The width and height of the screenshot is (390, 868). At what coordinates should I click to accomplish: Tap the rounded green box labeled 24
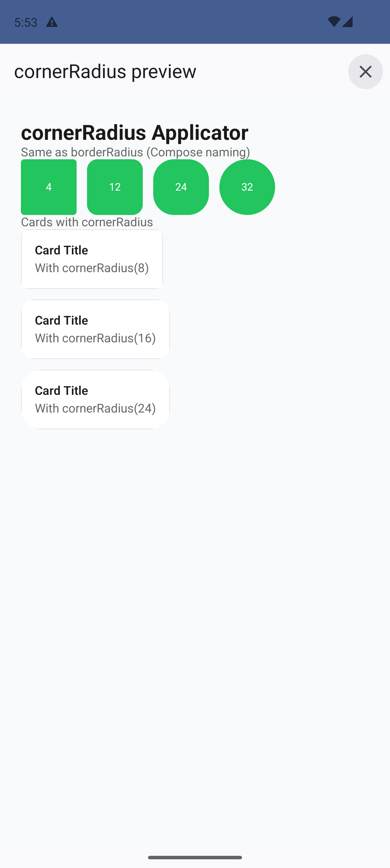[x=181, y=187]
